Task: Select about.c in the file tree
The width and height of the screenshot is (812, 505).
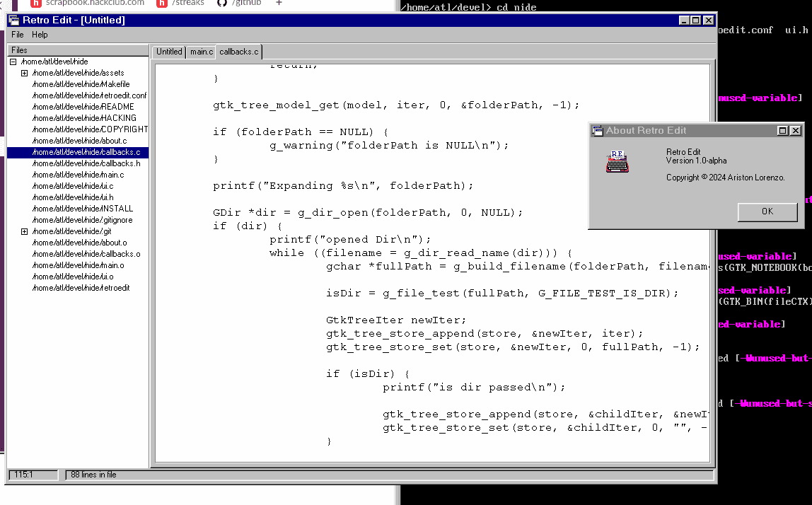Action: click(79, 141)
